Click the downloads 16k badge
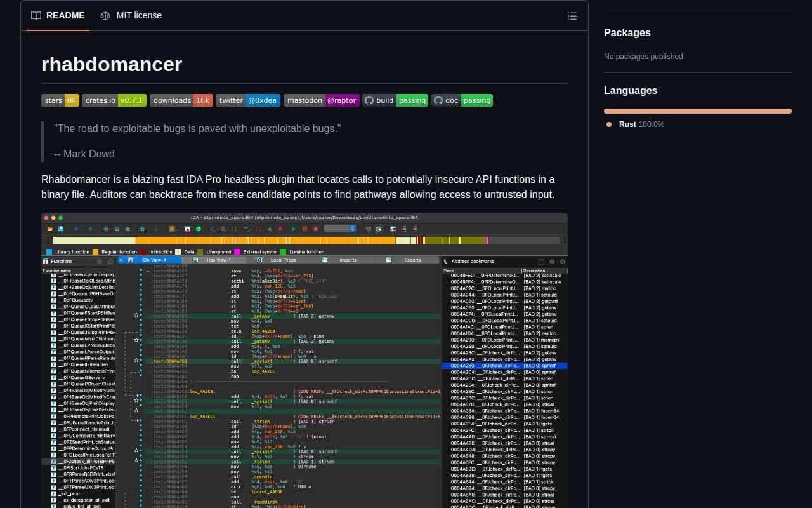Viewport: 812px width, 508px height. pyautogui.click(x=181, y=100)
